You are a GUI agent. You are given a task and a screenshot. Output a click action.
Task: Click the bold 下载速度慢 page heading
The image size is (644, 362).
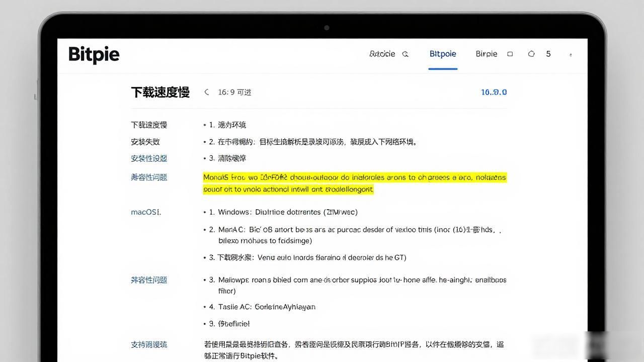(160, 92)
